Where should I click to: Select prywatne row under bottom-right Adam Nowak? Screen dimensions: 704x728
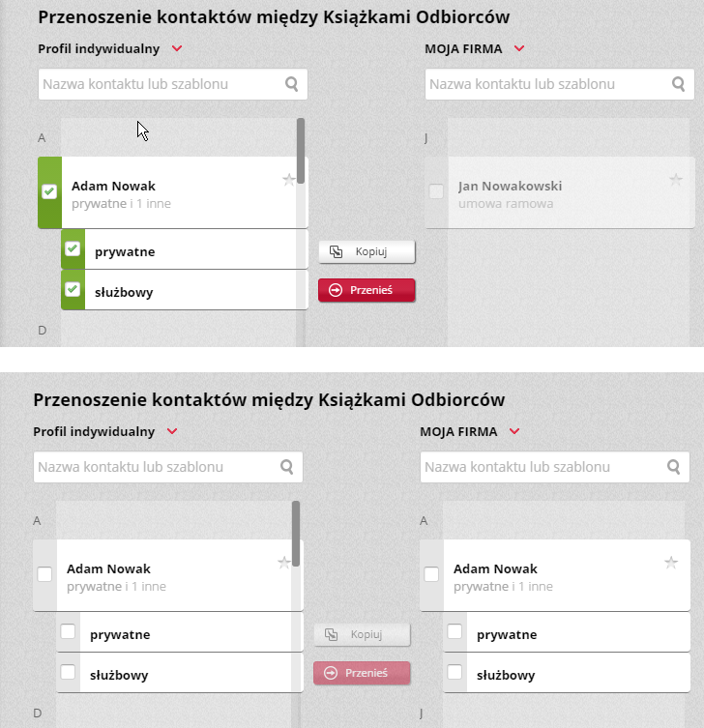[567, 632]
